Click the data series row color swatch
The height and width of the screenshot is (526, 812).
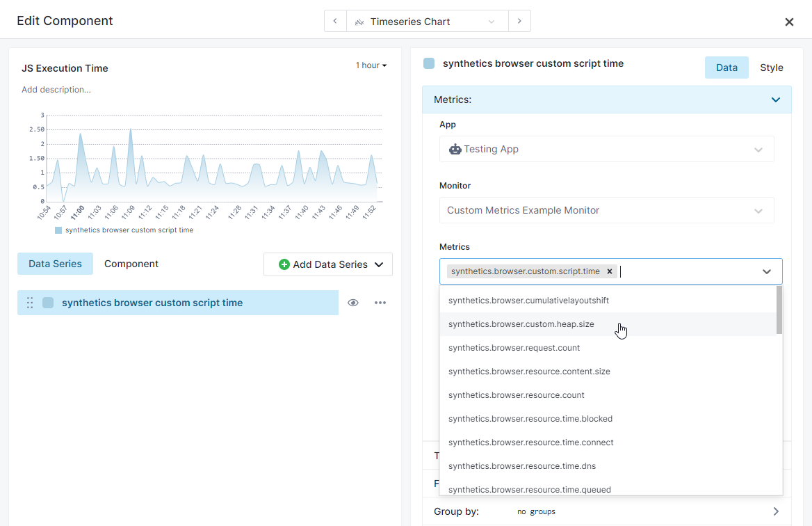point(48,303)
